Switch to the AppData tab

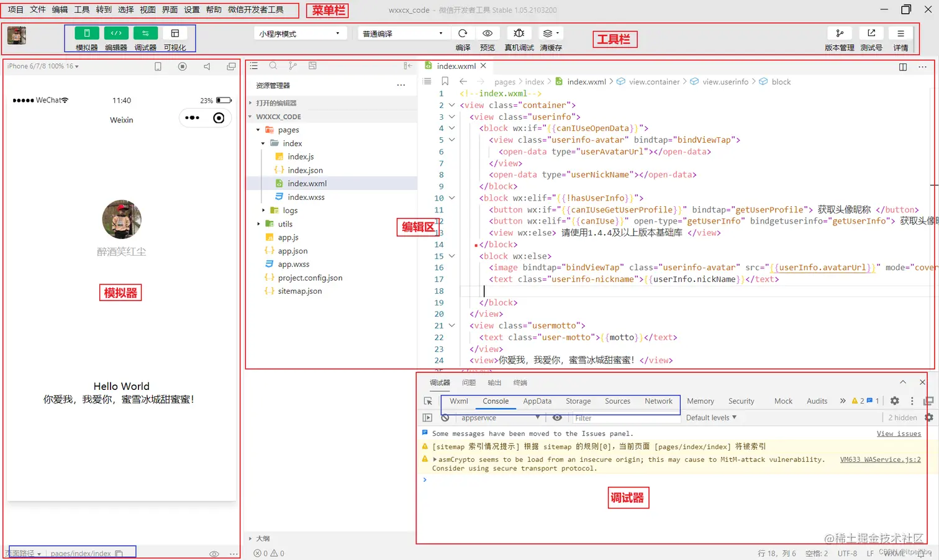(537, 401)
